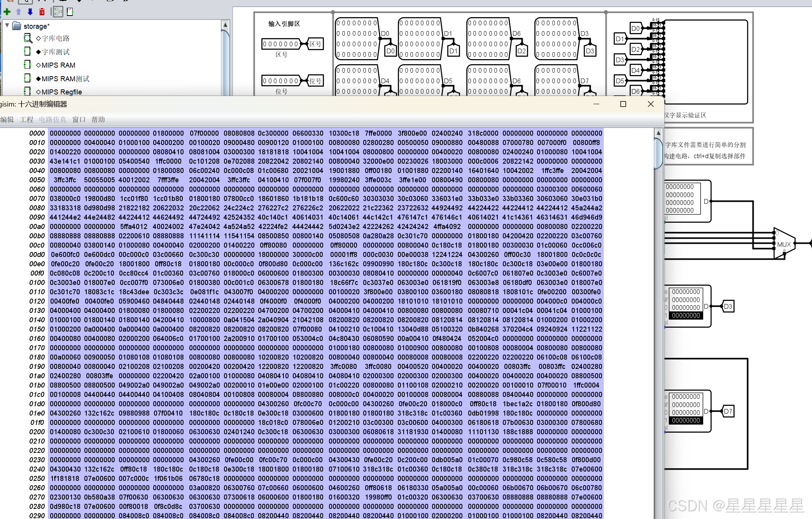Open the 工程 menu
Screen dimensions: 812x519
click(26, 120)
